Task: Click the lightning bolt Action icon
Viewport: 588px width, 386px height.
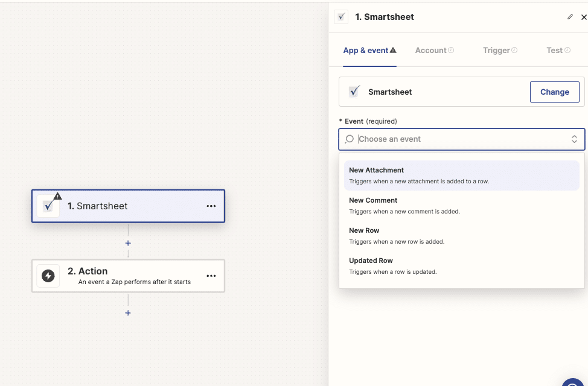Action: click(48, 276)
